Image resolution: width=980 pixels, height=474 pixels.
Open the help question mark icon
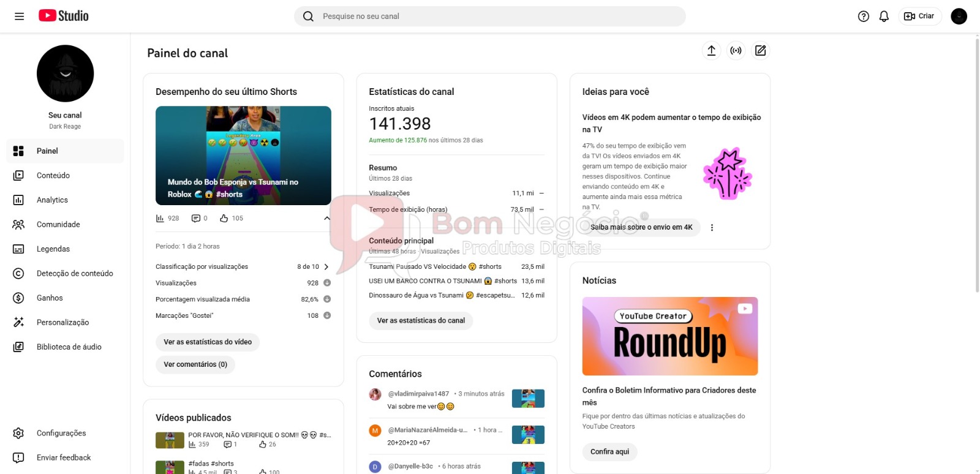pyautogui.click(x=864, y=17)
